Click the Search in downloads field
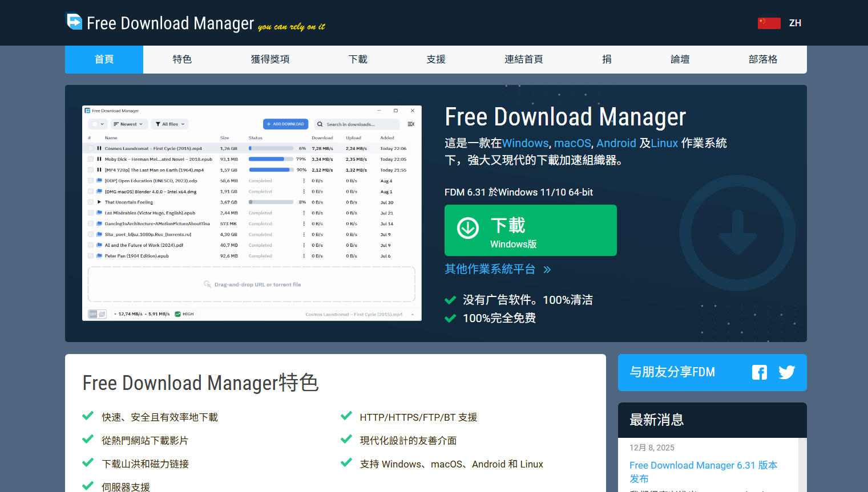 tap(357, 124)
